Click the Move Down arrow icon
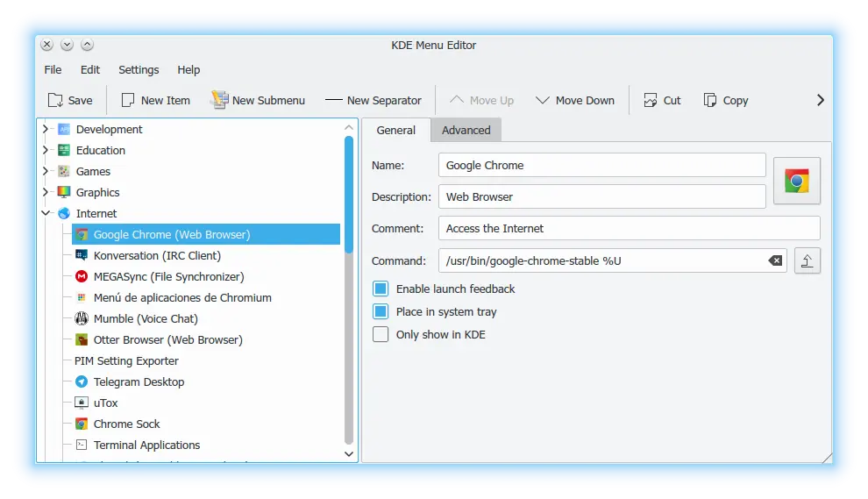This screenshot has width=868, height=499. pyautogui.click(x=543, y=100)
